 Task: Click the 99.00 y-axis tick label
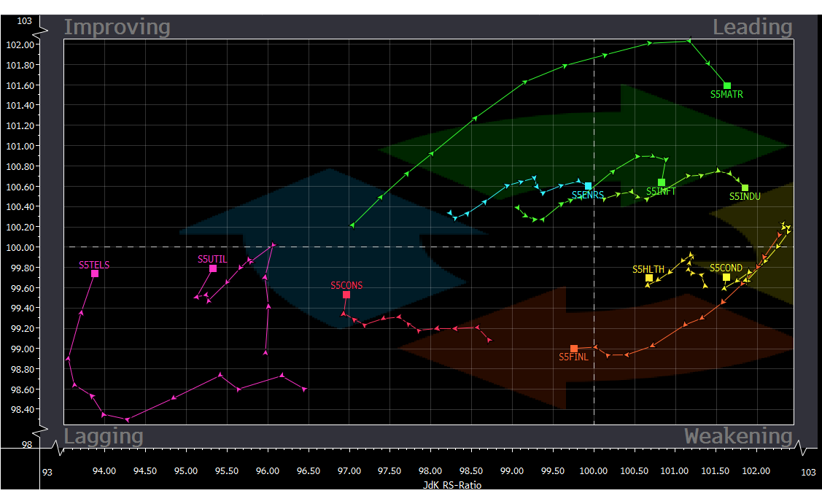pyautogui.click(x=23, y=349)
